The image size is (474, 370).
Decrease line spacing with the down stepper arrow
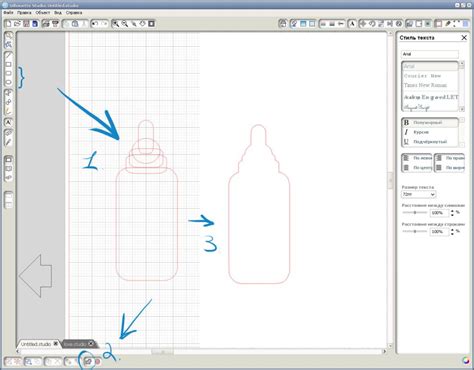(452, 234)
